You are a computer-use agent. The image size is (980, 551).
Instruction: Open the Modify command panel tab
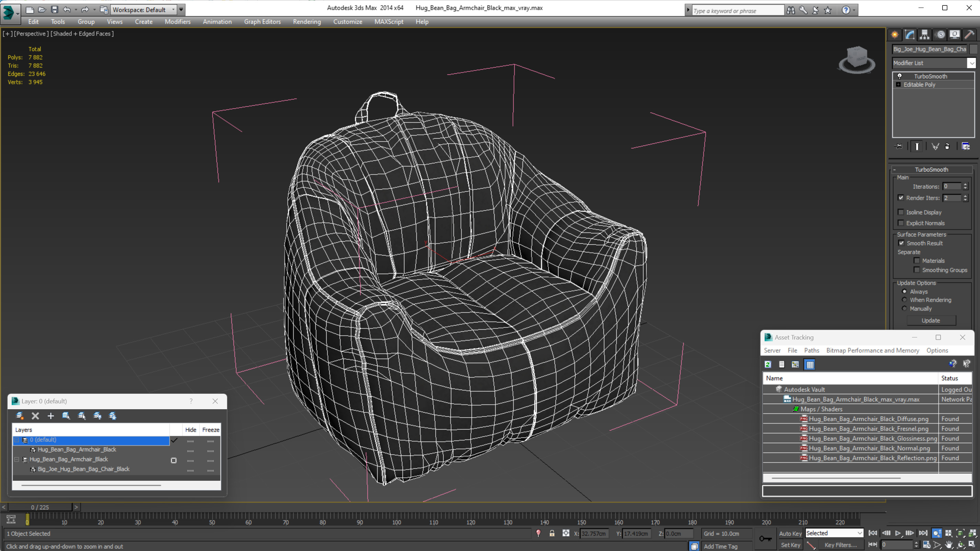point(910,35)
